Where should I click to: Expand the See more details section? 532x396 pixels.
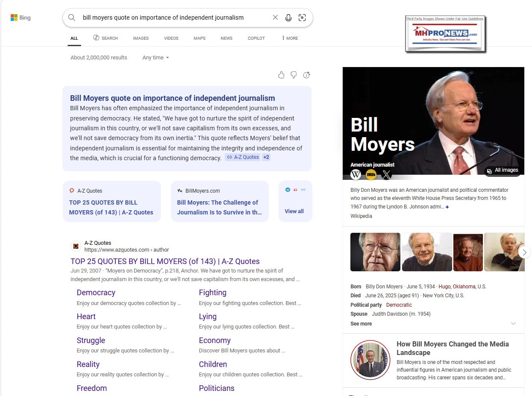[x=433, y=324]
